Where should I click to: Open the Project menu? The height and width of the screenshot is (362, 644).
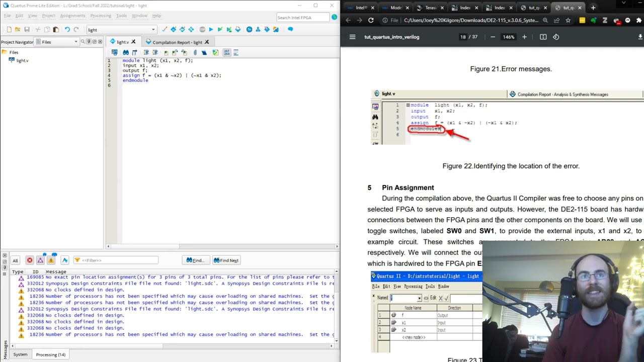48,16
